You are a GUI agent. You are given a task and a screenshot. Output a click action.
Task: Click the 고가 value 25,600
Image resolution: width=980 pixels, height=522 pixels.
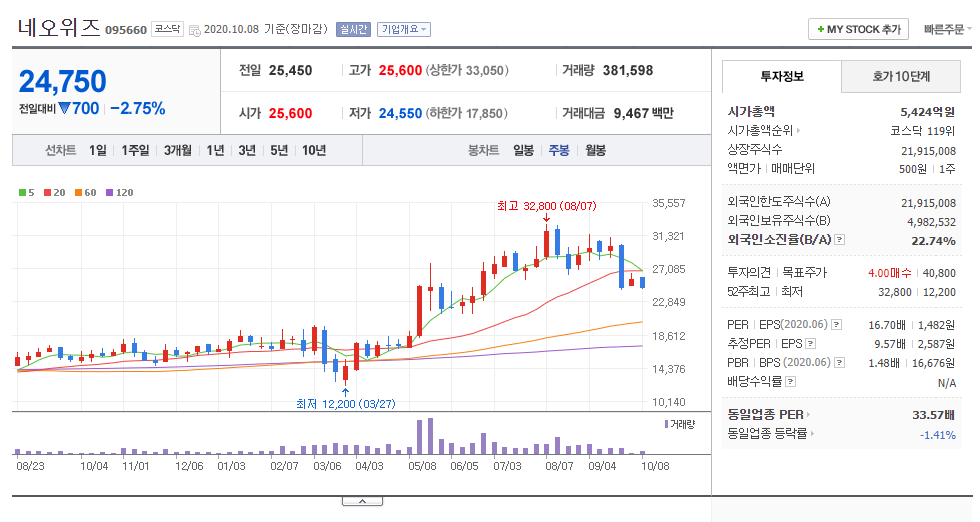point(400,71)
